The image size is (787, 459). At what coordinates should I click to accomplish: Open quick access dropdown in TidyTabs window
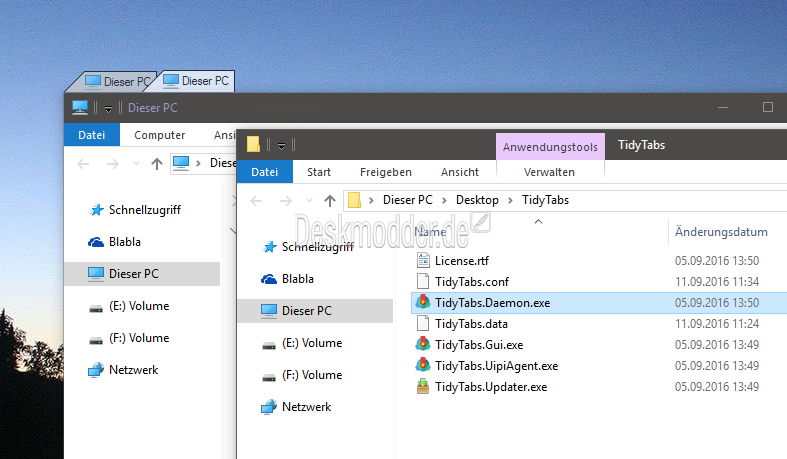282,145
